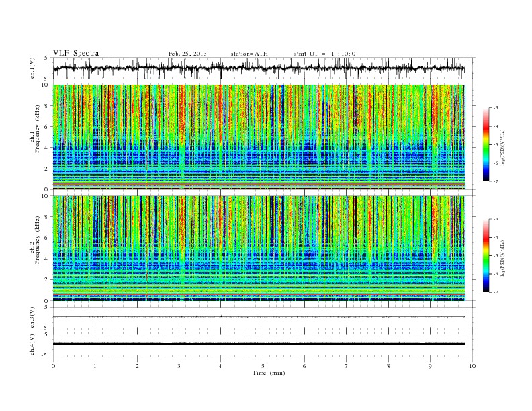Click the "0" tick label on Time axis

(x=53, y=366)
